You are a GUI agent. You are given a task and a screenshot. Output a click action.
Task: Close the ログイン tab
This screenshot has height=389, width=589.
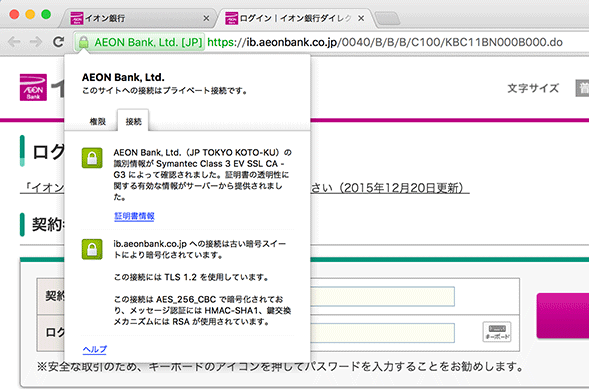361,18
